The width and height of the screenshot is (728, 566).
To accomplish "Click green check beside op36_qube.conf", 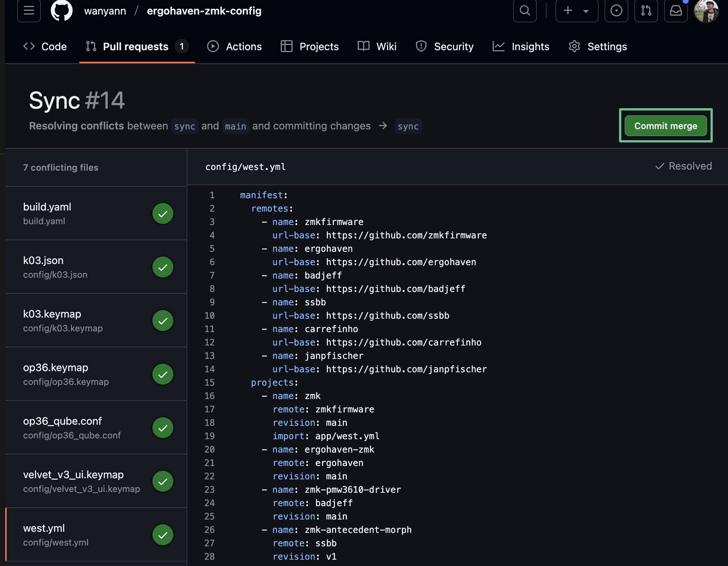I will pyautogui.click(x=163, y=428).
